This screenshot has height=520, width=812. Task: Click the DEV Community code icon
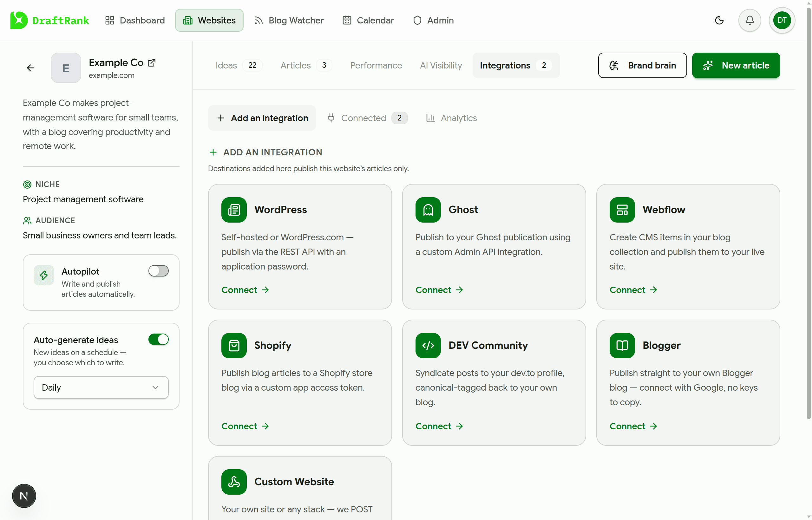coord(428,345)
